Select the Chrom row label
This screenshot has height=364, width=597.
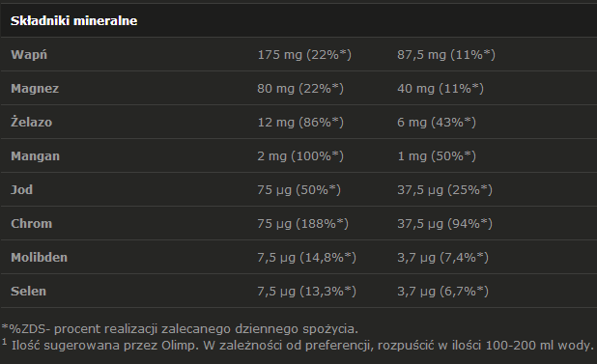[31, 224]
